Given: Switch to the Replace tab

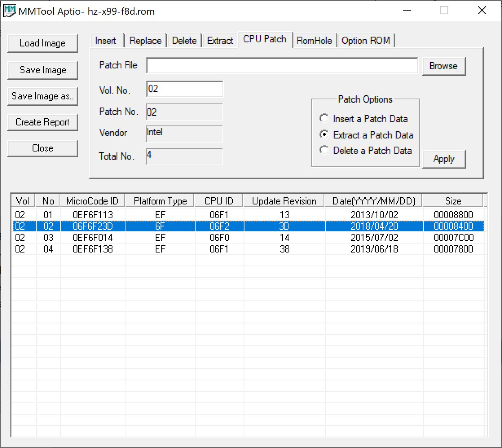Looking at the screenshot, I should tap(145, 41).
